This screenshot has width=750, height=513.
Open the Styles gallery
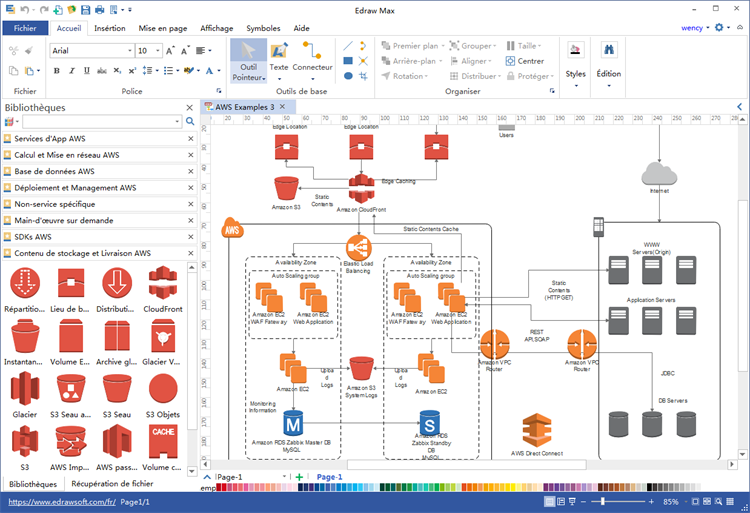pos(575,65)
